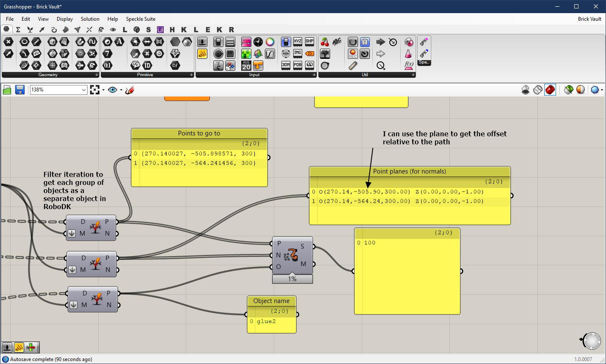Select the yellow Panel component icon in Input
This screenshot has height=364, width=606.
click(x=202, y=54)
